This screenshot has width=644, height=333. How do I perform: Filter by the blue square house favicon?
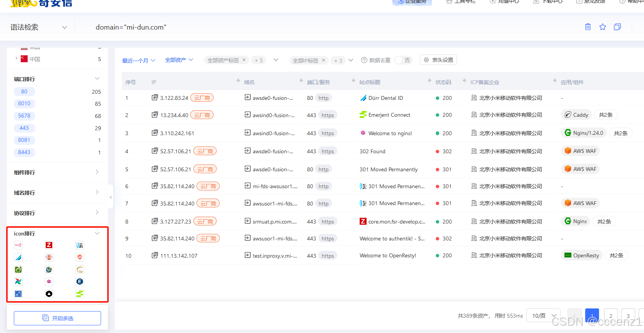[18, 294]
